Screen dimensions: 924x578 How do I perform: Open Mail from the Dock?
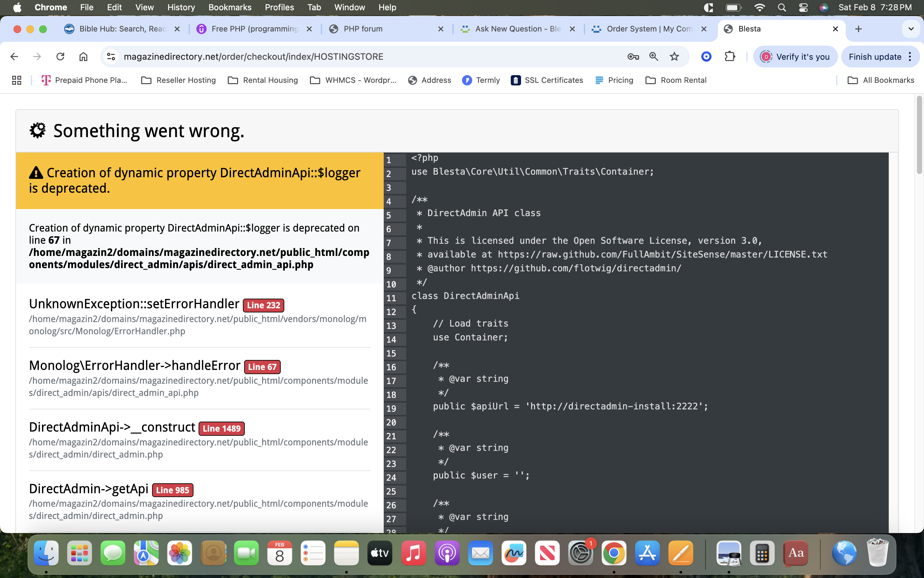click(x=480, y=553)
